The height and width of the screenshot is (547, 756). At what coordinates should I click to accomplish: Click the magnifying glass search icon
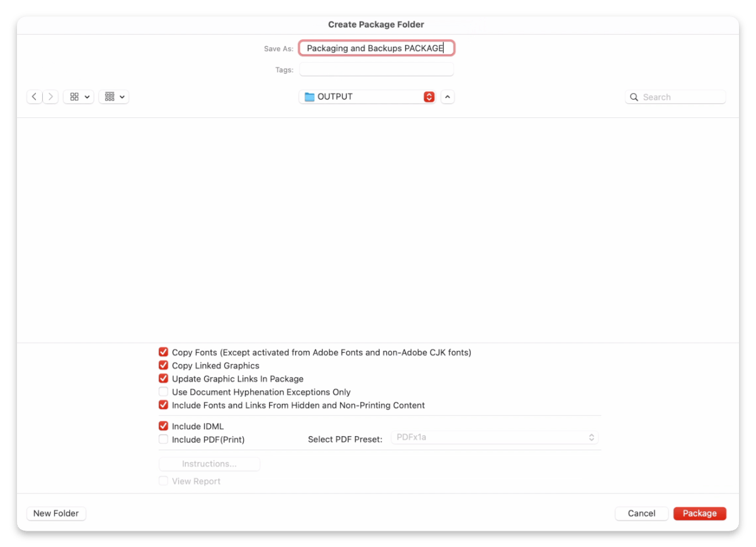634,97
